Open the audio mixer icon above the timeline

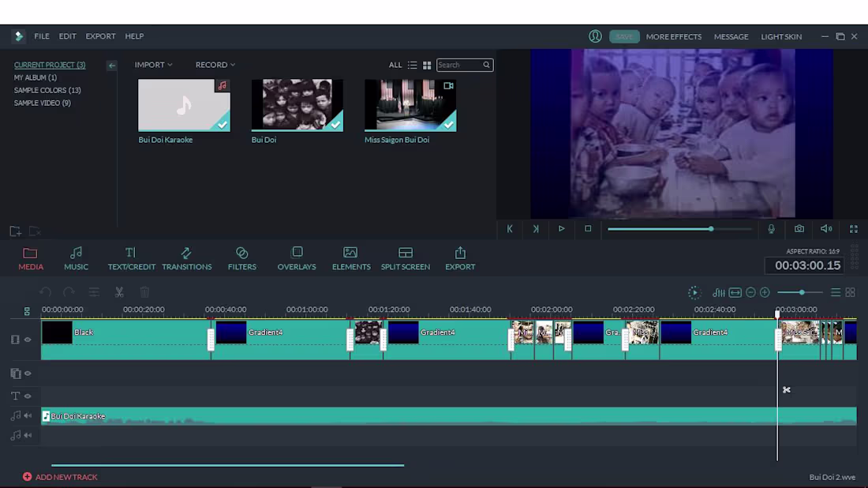tap(719, 292)
